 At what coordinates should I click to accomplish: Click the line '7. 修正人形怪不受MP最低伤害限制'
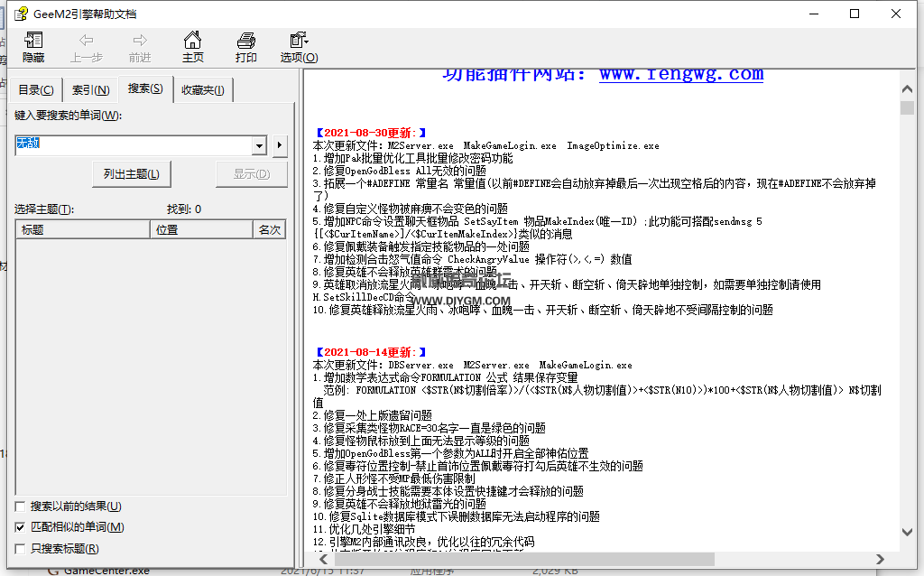coord(393,478)
